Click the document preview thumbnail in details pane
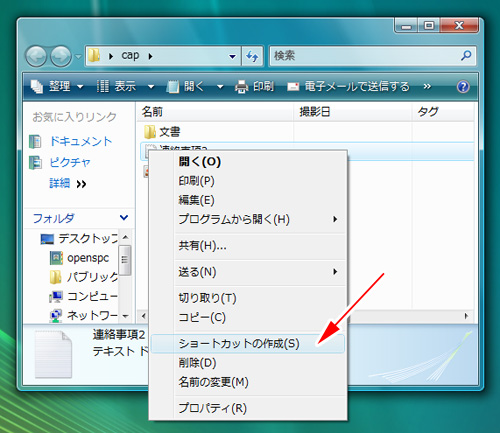The width and height of the screenshot is (500, 433). pos(53,354)
